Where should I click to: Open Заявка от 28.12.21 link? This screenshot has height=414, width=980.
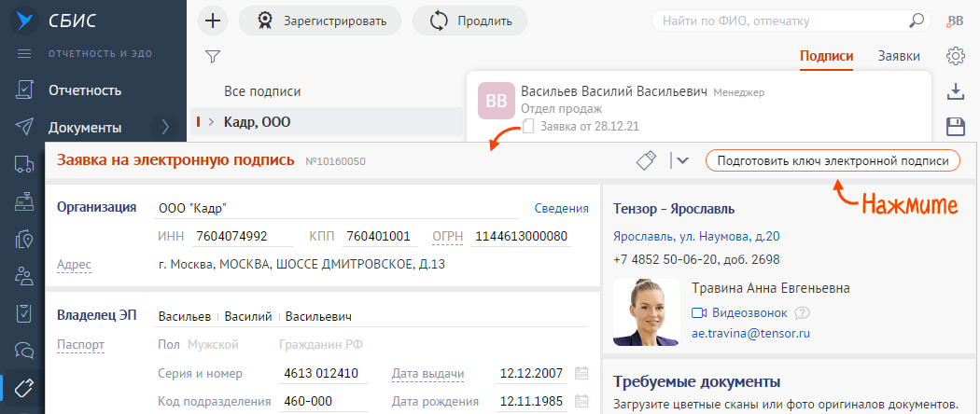pos(589,126)
